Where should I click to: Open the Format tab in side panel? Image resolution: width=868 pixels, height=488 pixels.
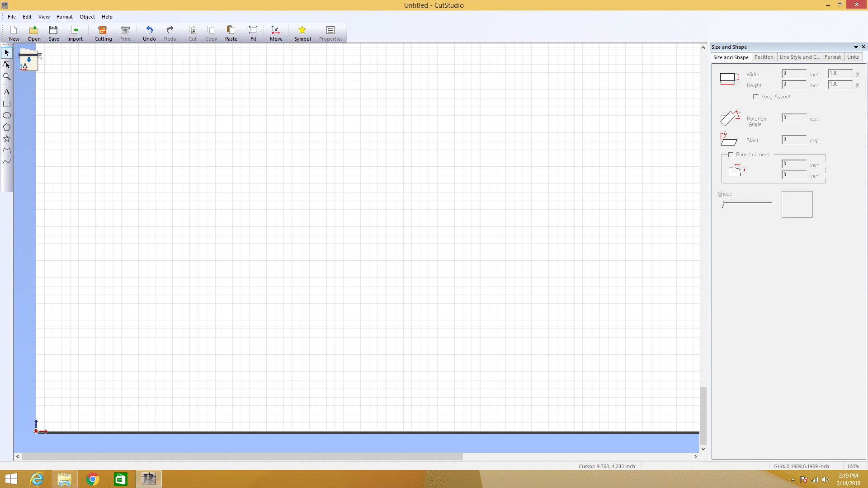[x=832, y=57]
